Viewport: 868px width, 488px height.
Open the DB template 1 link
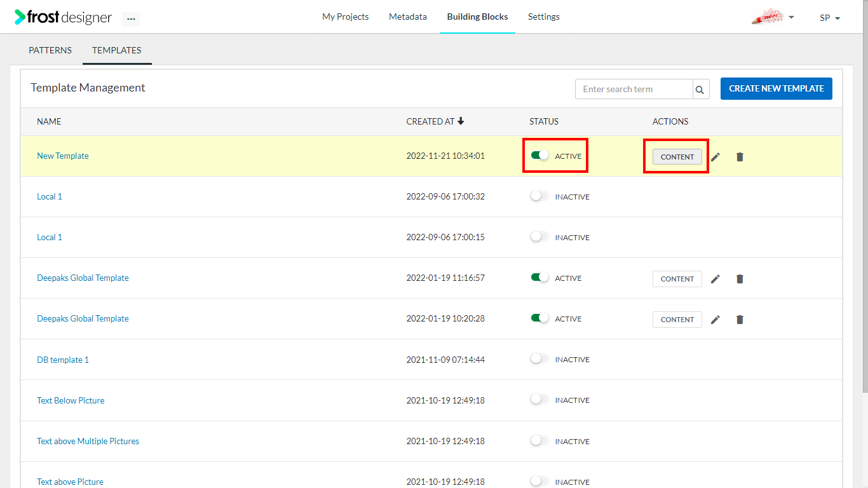point(63,360)
